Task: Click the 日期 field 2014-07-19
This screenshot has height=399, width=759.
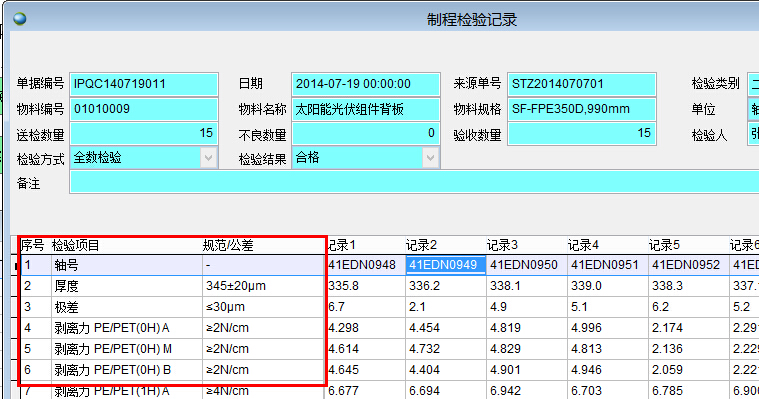Action: [x=365, y=84]
